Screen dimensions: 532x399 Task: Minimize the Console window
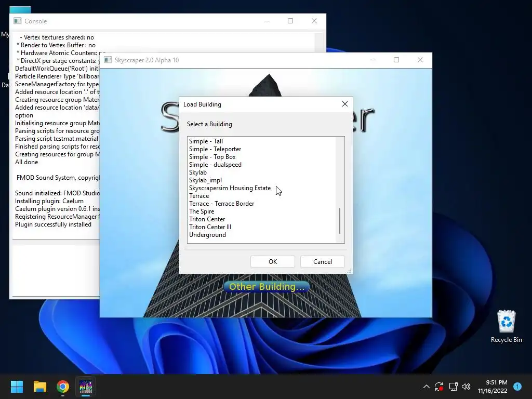coord(267,21)
